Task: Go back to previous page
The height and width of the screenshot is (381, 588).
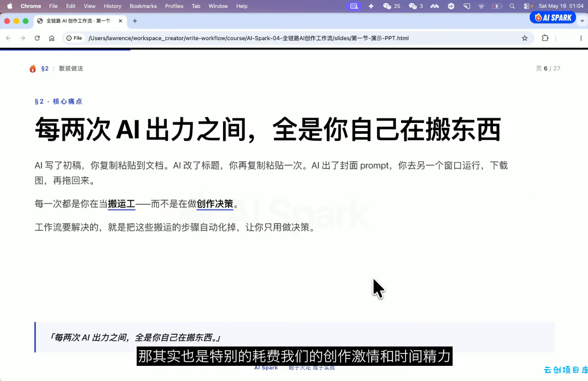Action: 8,38
